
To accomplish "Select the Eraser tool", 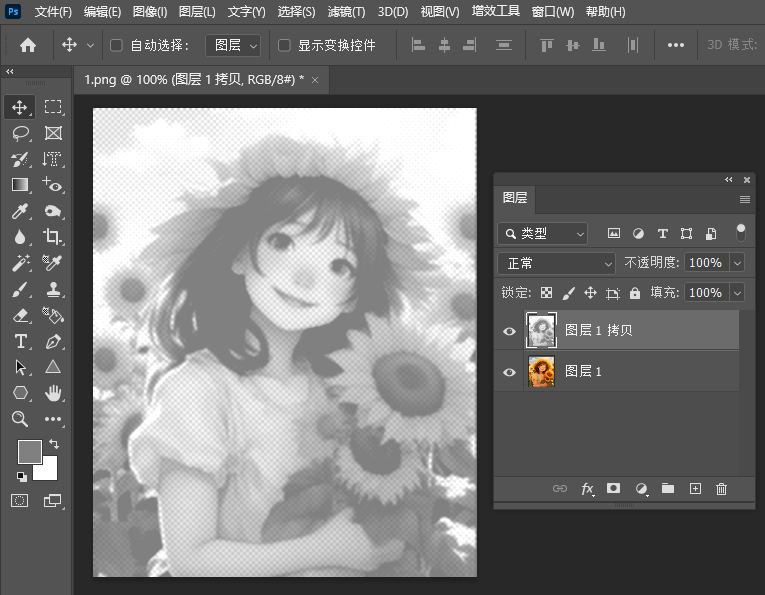I will [x=20, y=316].
